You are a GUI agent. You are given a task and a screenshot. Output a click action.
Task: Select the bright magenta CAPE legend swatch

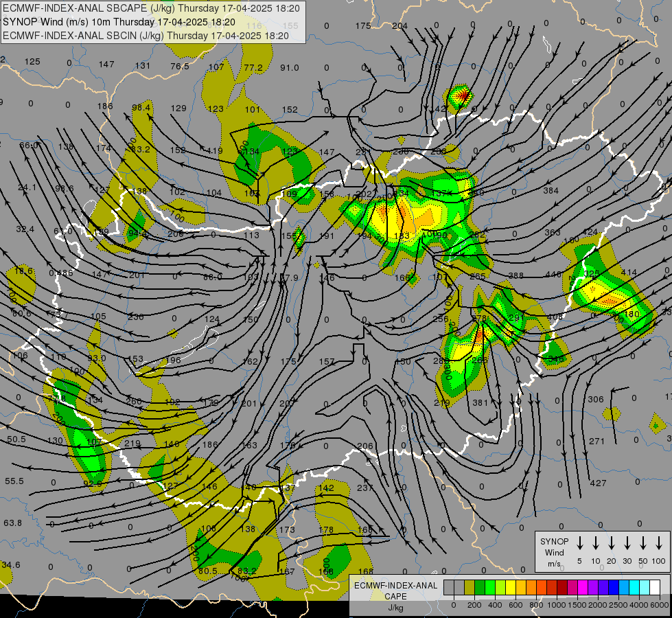pos(583,587)
